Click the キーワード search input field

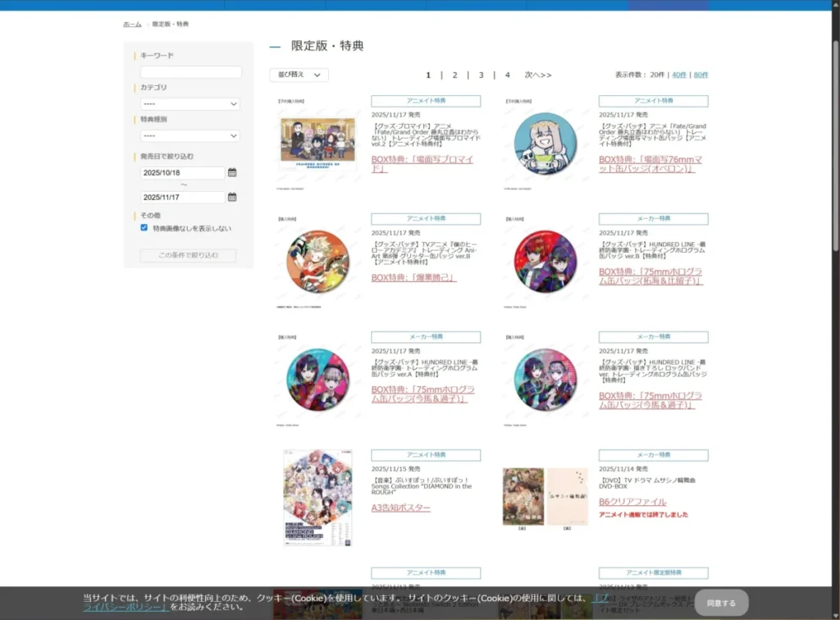pyautogui.click(x=190, y=72)
